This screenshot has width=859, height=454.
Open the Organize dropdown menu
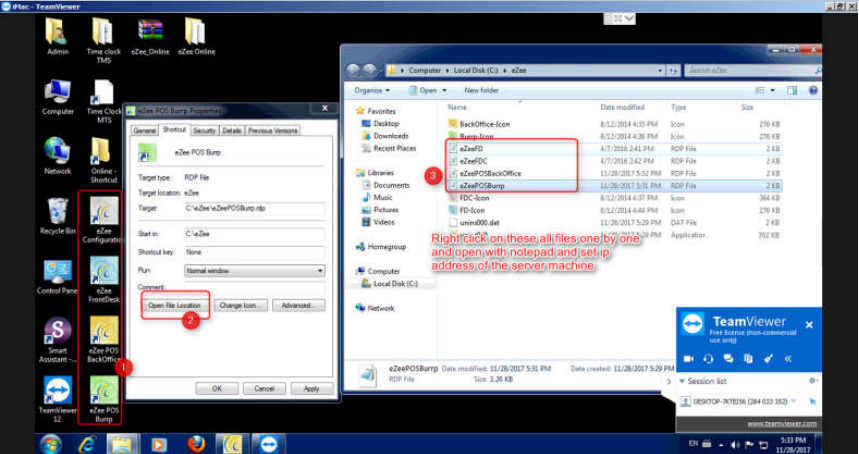coord(372,90)
